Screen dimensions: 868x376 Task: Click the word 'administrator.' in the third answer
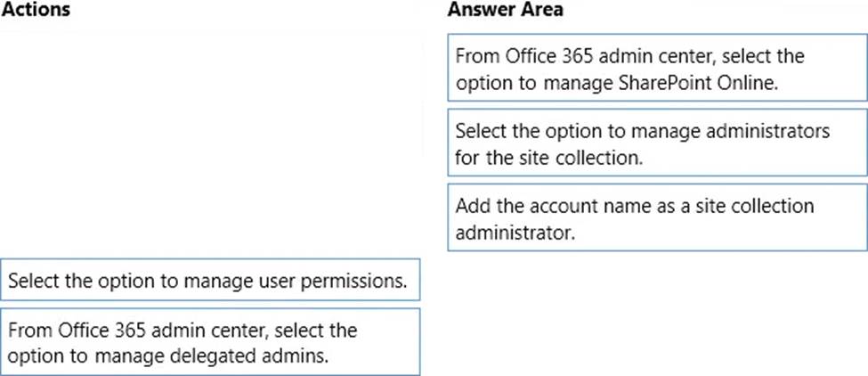515,232
